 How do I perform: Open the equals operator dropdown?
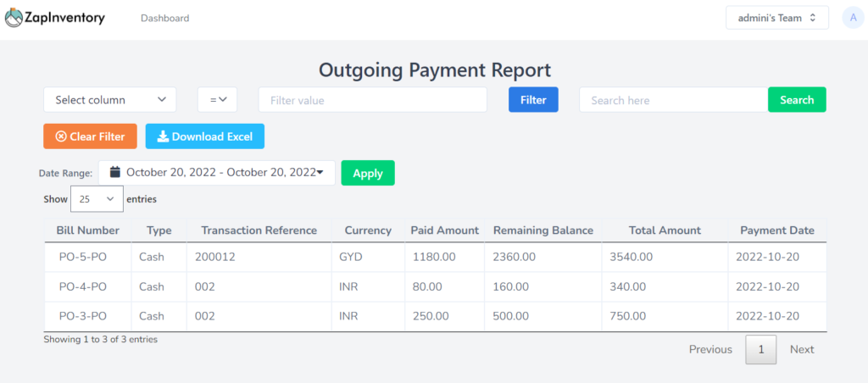tap(218, 100)
